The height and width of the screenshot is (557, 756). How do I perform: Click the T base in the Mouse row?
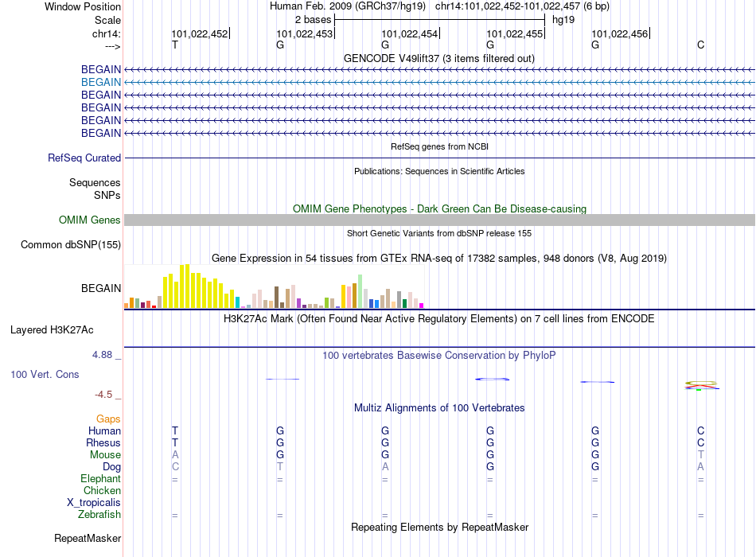(700, 455)
